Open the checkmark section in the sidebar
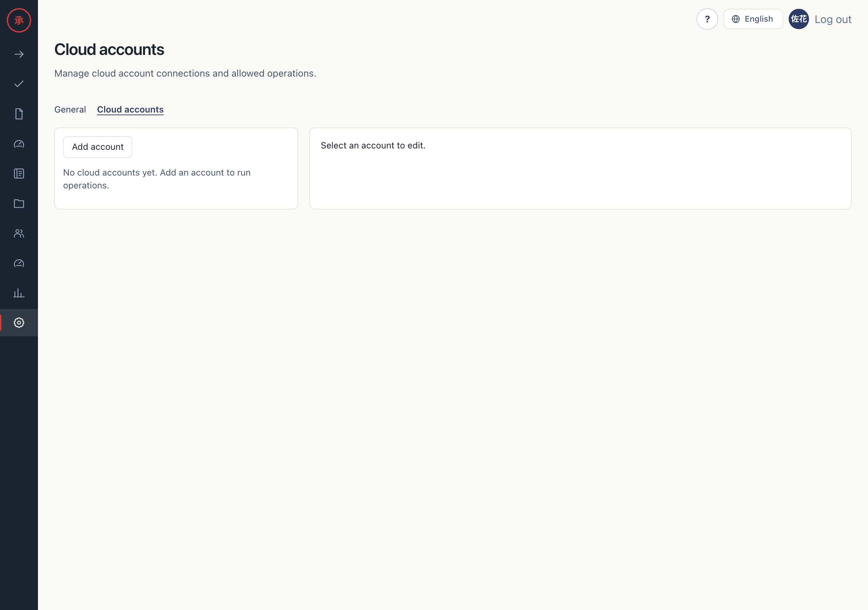 (19, 84)
